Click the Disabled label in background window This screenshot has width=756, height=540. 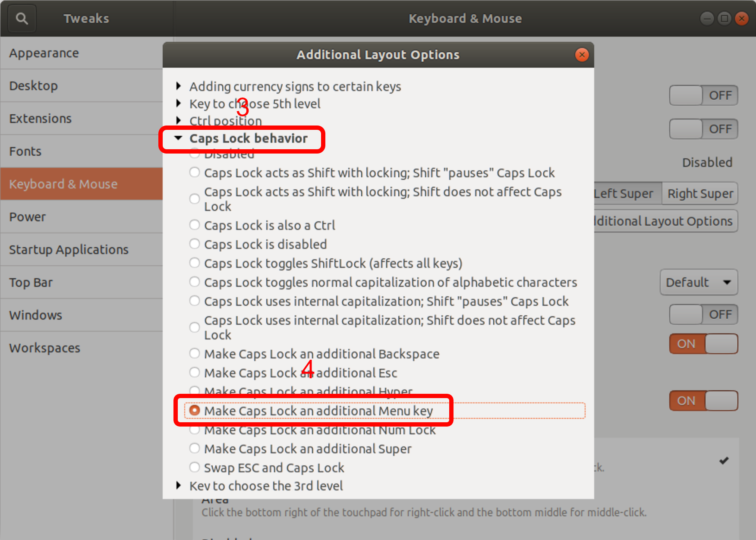click(x=707, y=163)
